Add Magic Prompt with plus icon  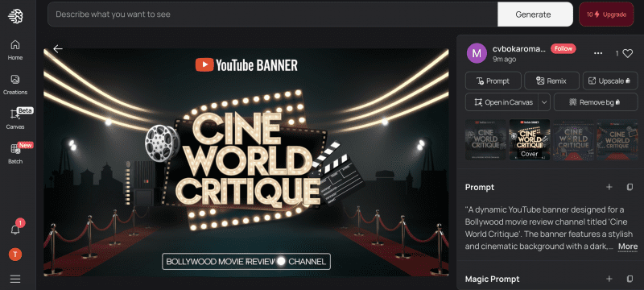click(609, 279)
